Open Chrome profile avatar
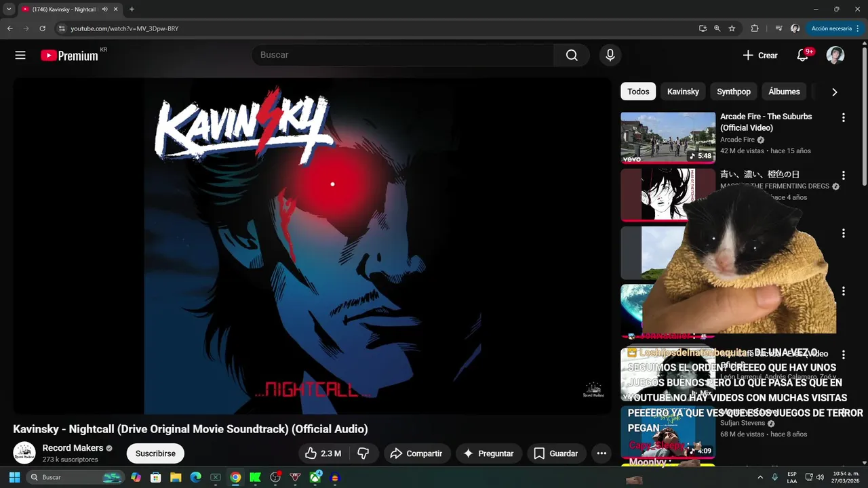868x488 pixels. click(795, 28)
